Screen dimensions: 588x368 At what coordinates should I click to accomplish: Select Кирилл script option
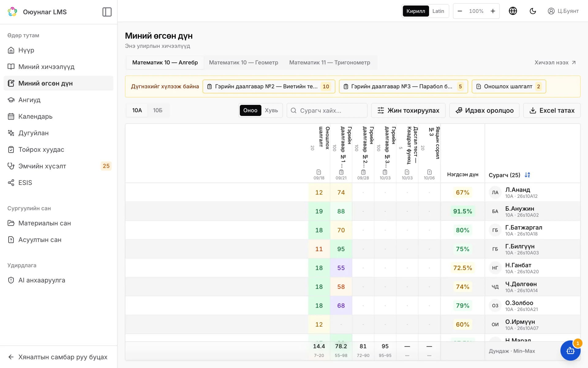click(416, 11)
